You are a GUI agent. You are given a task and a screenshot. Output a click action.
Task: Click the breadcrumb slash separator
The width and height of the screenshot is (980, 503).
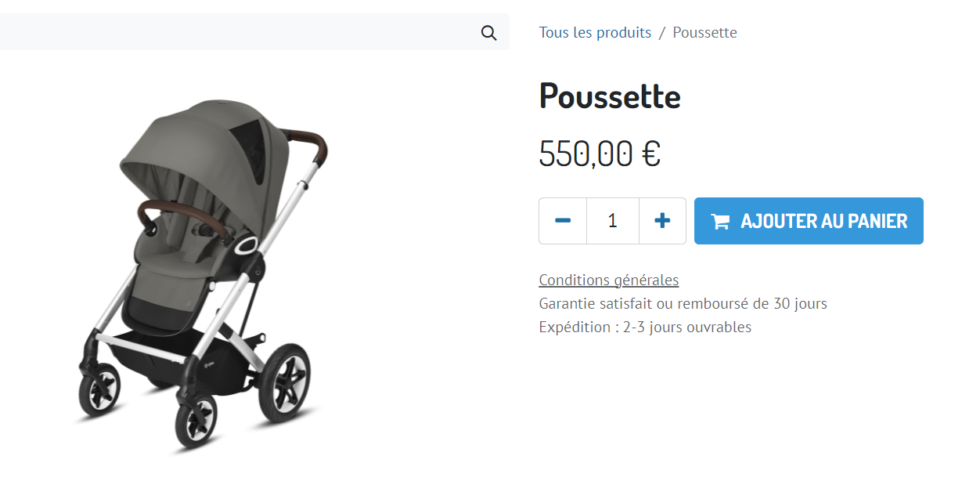tap(662, 32)
